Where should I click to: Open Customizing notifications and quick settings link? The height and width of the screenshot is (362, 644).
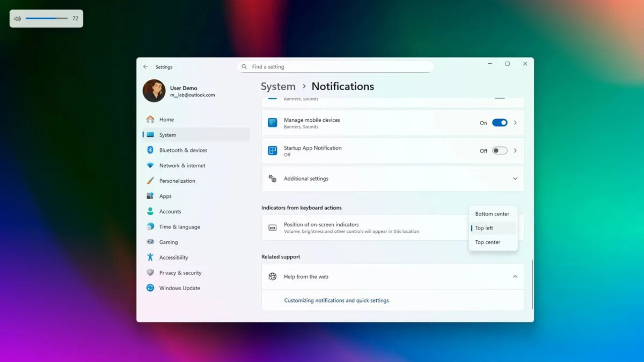pos(336,300)
